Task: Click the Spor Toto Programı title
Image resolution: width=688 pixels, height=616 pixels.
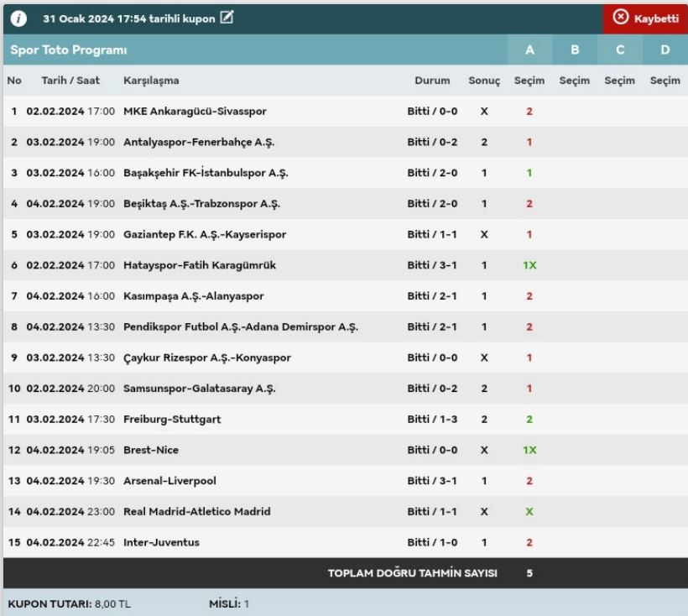Action: [x=69, y=50]
